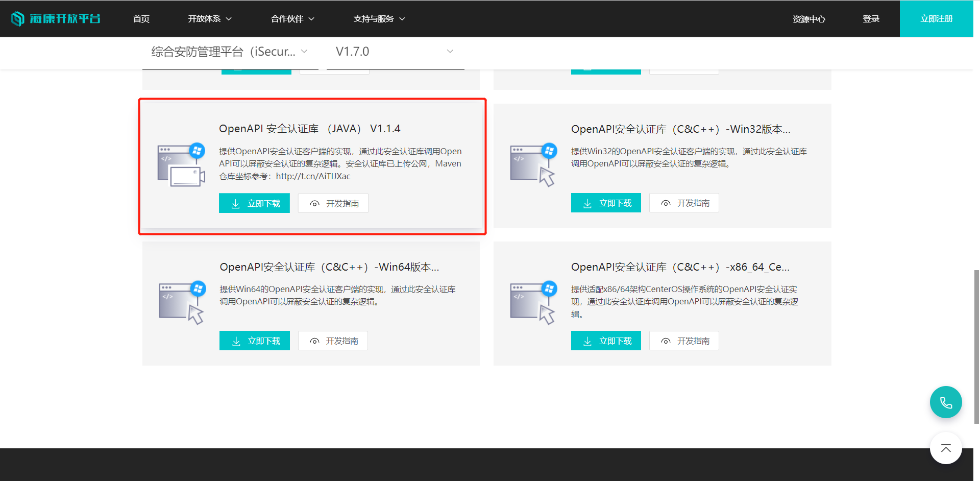Viewport: 980px width, 481px height.
Task: Open the Maven repository link http://t.cn/AiTIJXac
Action: click(x=312, y=176)
